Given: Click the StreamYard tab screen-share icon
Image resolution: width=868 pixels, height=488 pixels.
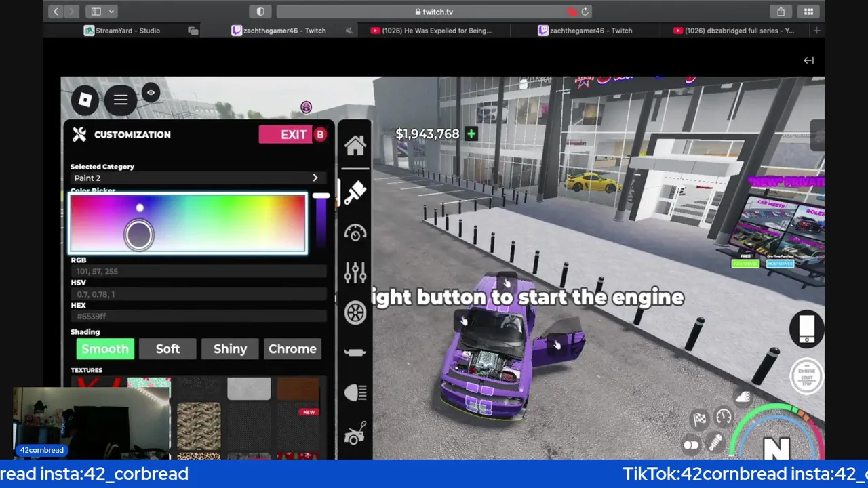Looking at the screenshot, I should (x=193, y=30).
